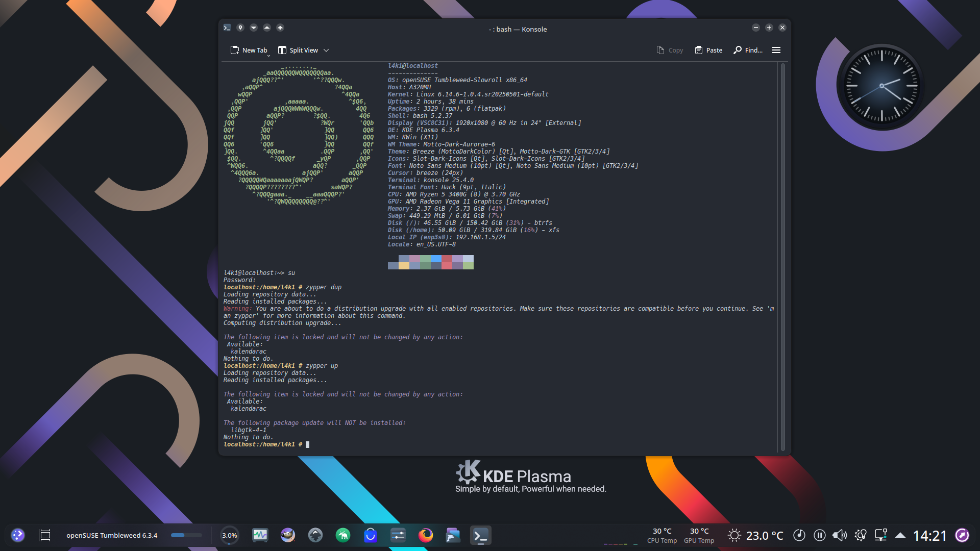Minimize the Konsole window

point(756,28)
